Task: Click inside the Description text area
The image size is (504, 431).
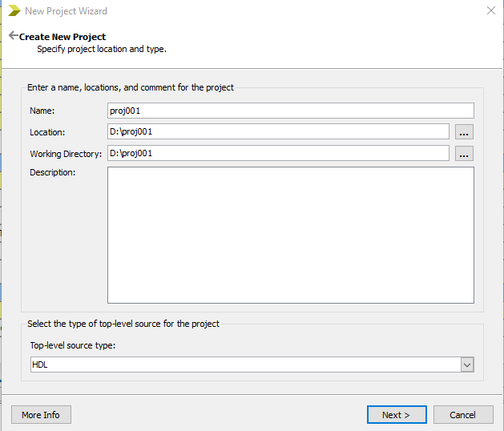Action: [x=290, y=235]
